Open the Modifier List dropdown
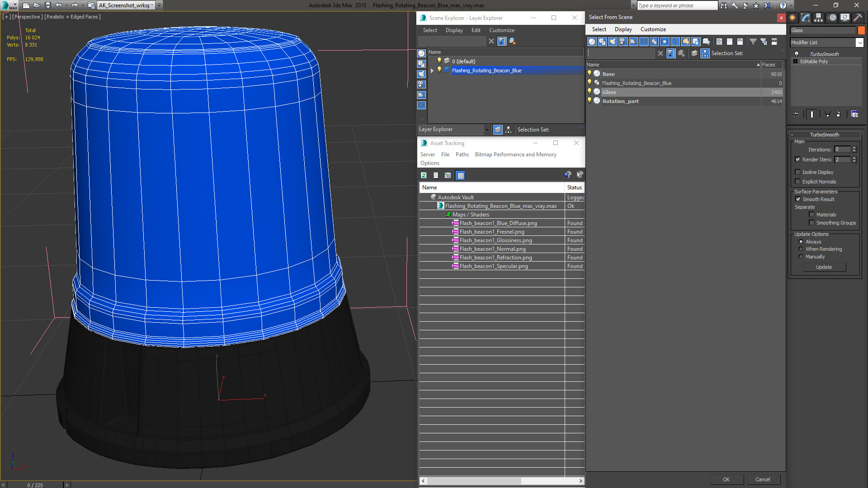The image size is (868, 488). (x=859, y=42)
